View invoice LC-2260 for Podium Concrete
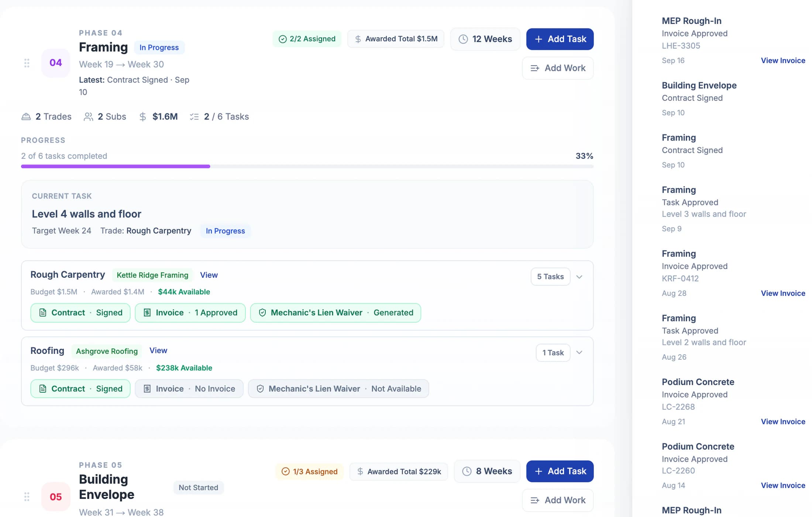Viewport: 812px width, 517px height. click(x=783, y=486)
